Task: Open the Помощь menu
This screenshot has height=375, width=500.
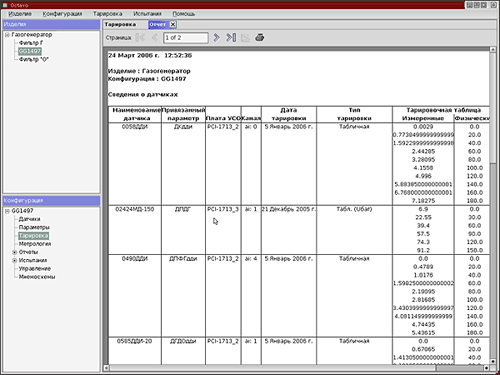Action: [x=184, y=14]
